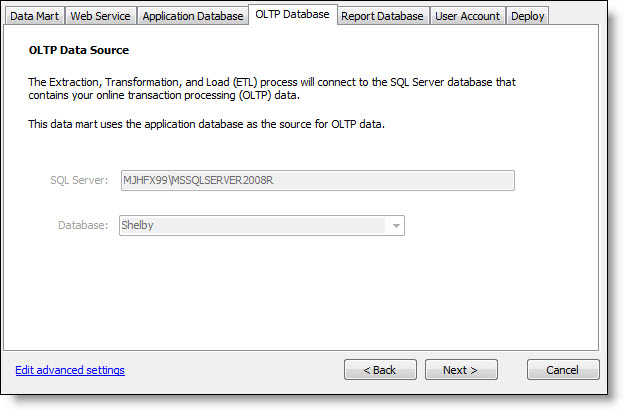Image resolution: width=624 pixels, height=411 pixels.
Task: Click the OLTP Data Source heading
Action: pos(78,50)
